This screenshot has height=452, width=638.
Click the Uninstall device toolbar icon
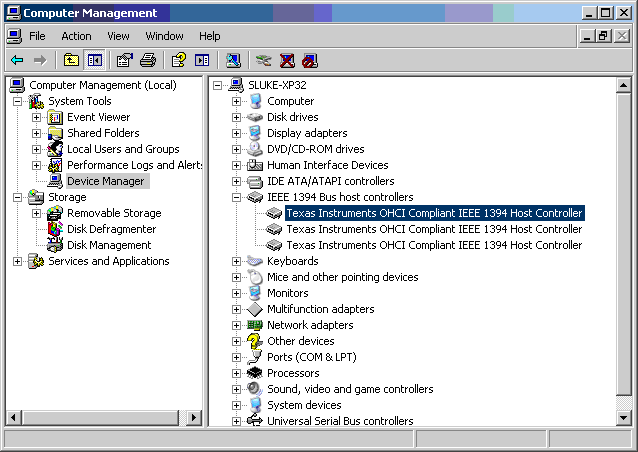287,60
